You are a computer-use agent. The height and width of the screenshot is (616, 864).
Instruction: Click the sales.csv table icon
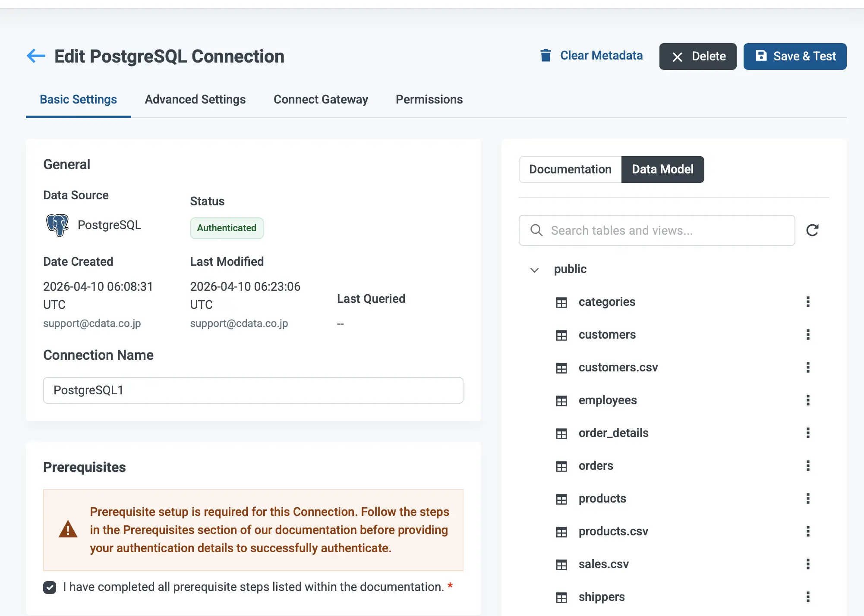(x=561, y=565)
